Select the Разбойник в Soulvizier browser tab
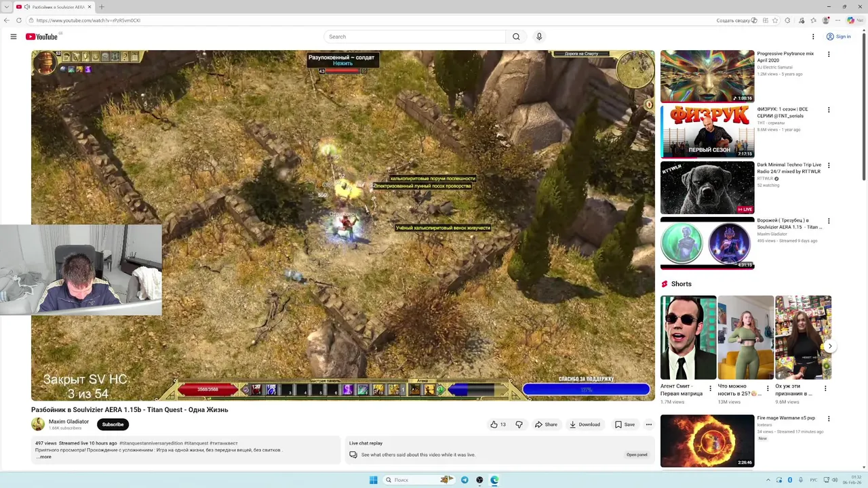 pos(54,7)
